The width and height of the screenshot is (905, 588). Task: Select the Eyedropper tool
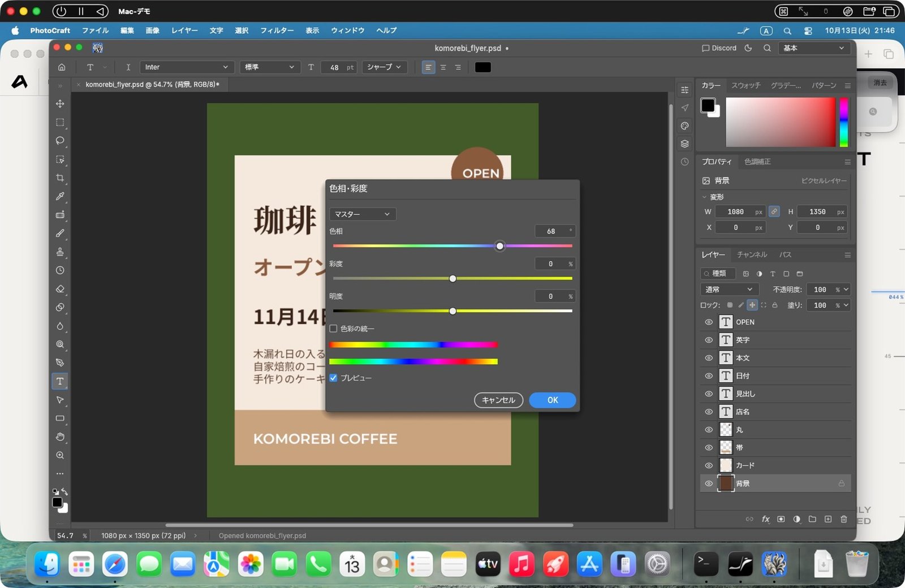[x=60, y=196]
